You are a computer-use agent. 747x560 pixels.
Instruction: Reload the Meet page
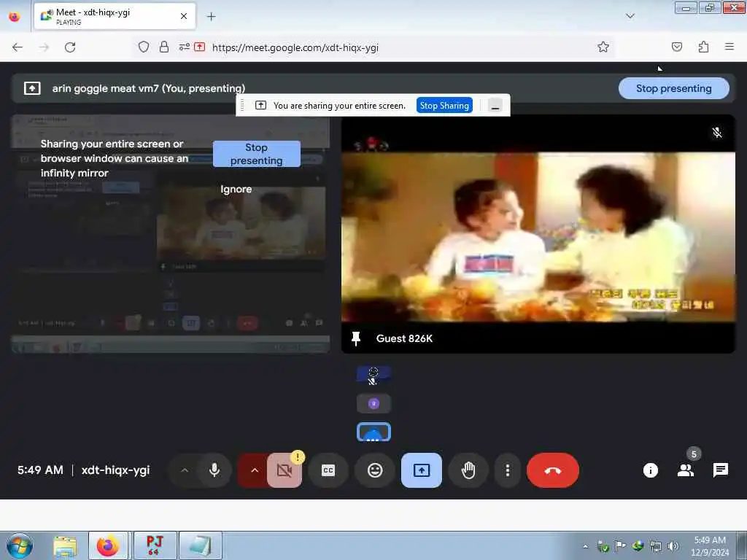point(70,47)
